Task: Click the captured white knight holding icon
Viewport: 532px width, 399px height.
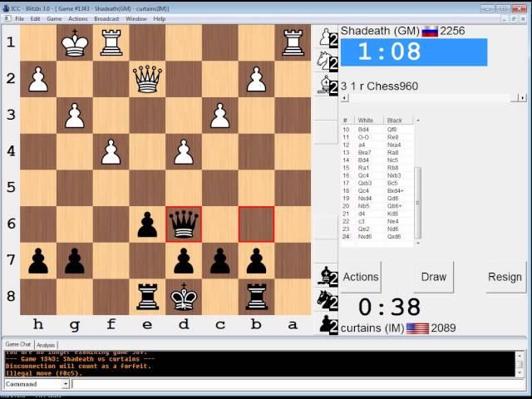Action: pos(327,61)
